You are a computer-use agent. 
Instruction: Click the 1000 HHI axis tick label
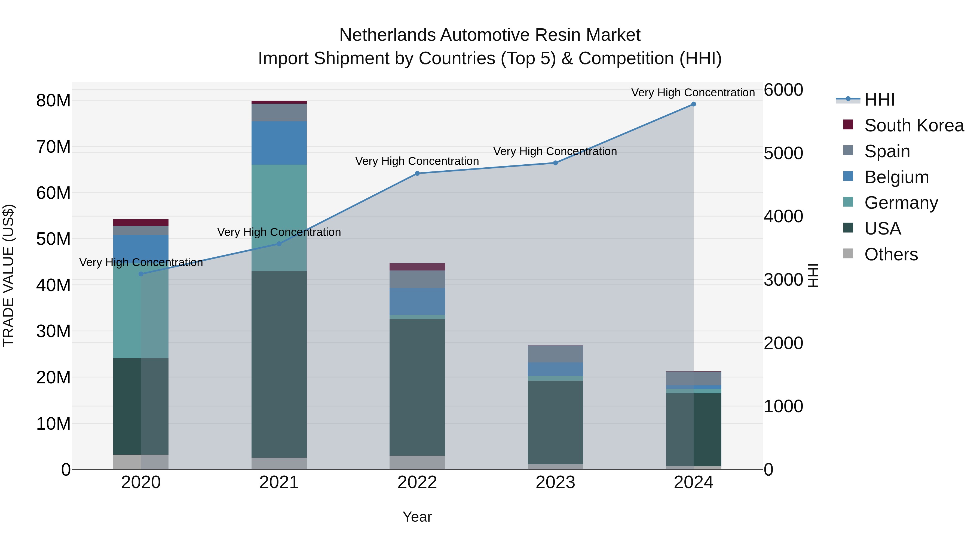pyautogui.click(x=784, y=407)
